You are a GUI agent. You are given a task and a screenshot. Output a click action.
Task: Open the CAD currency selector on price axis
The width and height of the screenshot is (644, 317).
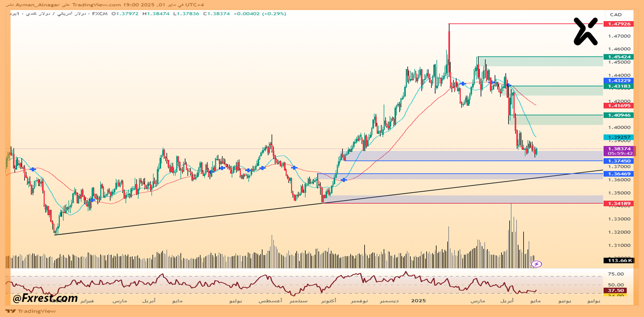[615, 15]
